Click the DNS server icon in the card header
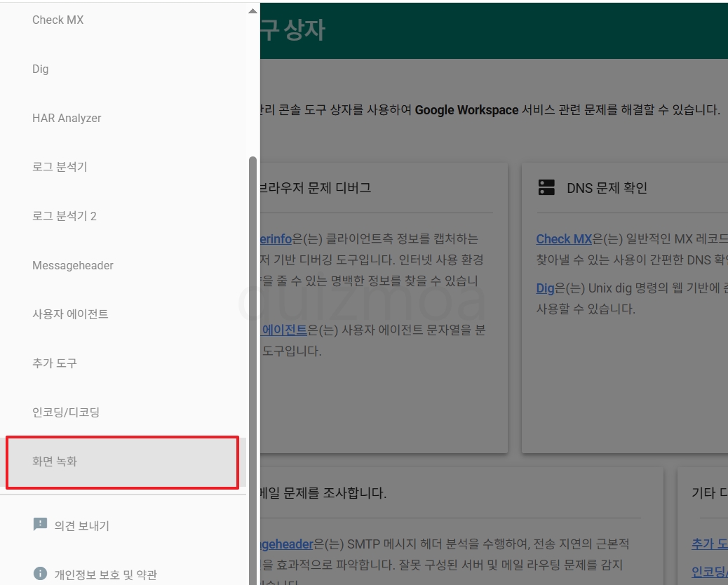Screen dimensions: 728x585 tap(546, 187)
